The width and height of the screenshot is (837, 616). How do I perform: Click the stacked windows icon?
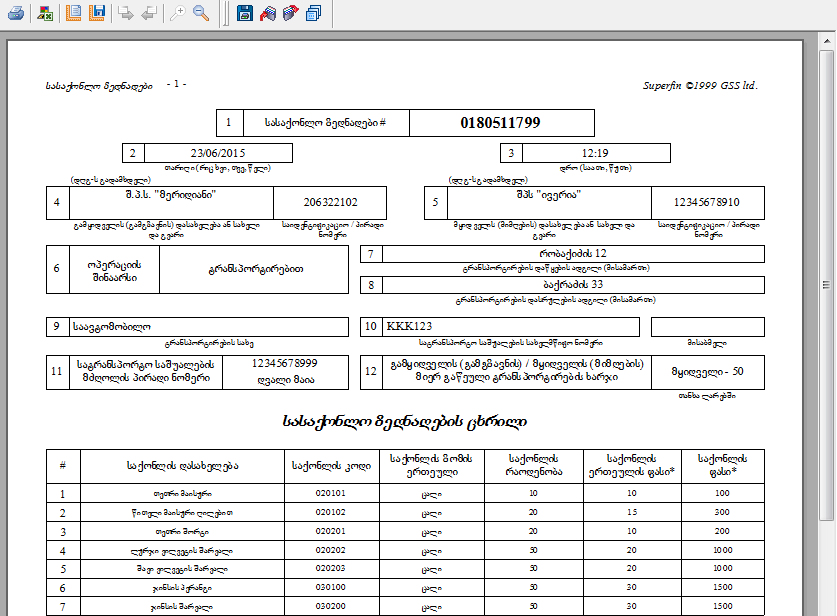tap(314, 13)
